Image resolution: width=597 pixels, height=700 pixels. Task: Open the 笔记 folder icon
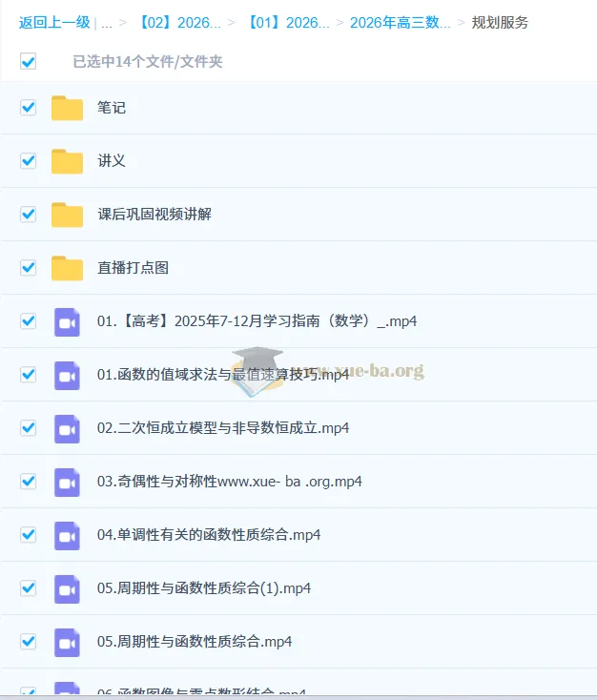67,108
